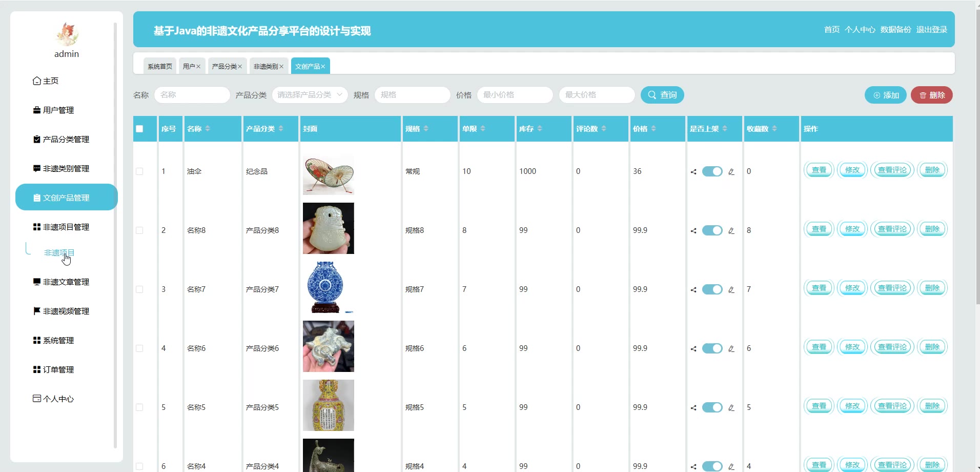Click 数据备份 in the top header
The width and height of the screenshot is (980, 472).
tap(896, 30)
